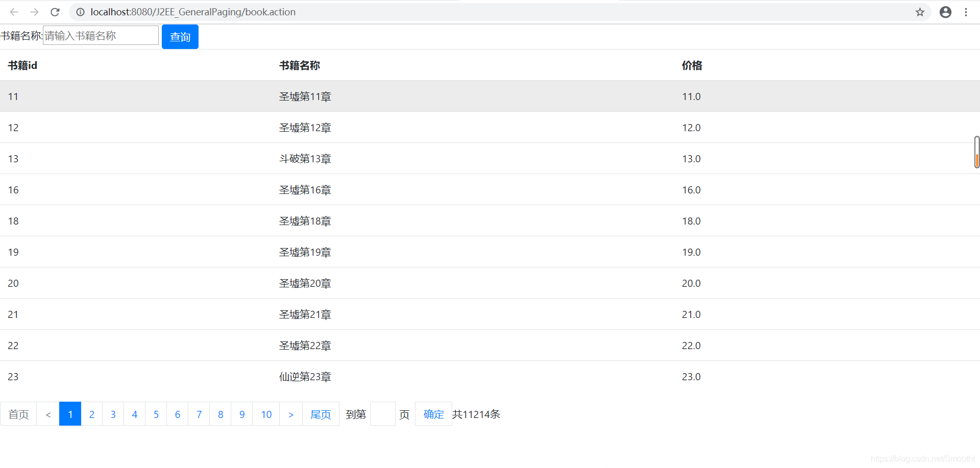Click the page number jump input box
Image resolution: width=980 pixels, height=468 pixels.
[x=382, y=414]
